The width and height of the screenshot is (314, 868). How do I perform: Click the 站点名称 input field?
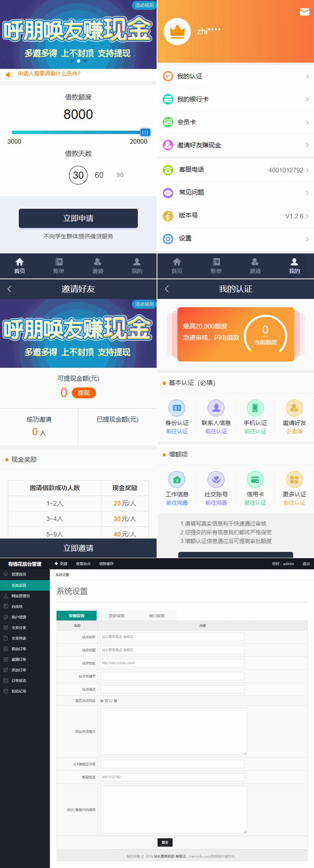pyautogui.click(x=172, y=637)
